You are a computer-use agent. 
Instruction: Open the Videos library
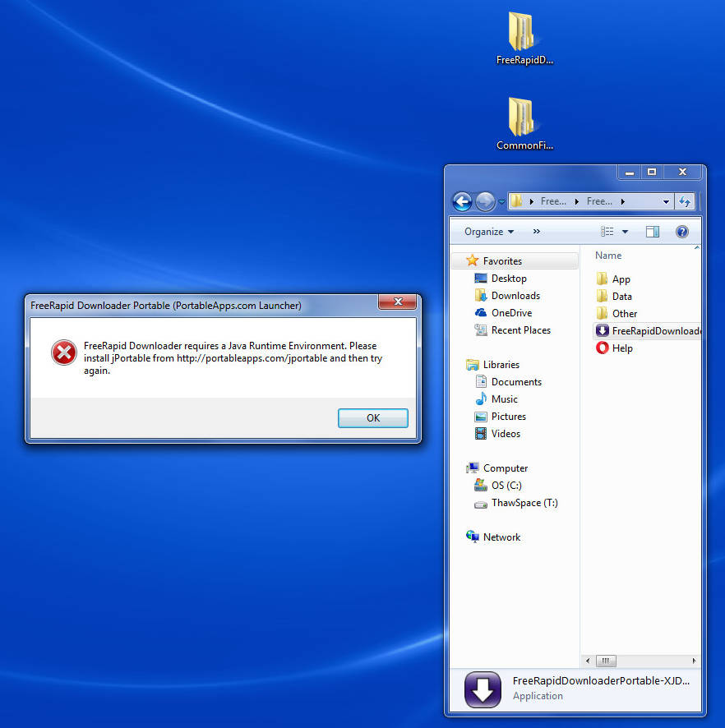click(x=506, y=434)
